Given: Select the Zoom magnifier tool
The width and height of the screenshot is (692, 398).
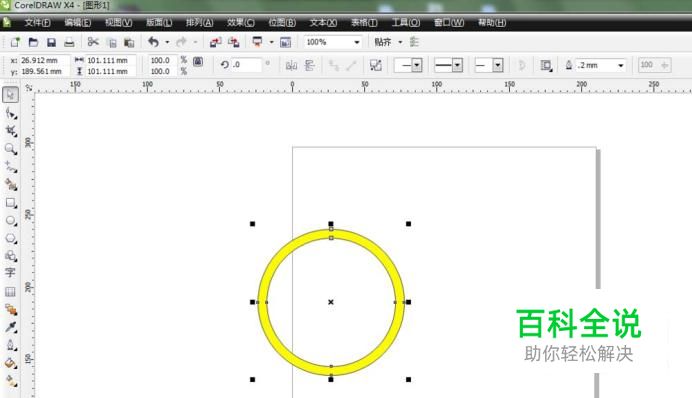Looking at the screenshot, I should 11,149.
